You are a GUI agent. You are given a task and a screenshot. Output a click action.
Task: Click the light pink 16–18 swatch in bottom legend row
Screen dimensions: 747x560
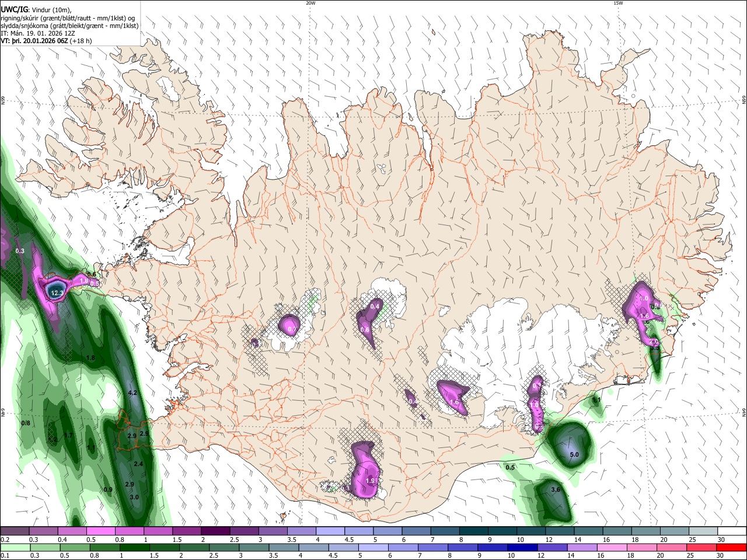[612, 547]
